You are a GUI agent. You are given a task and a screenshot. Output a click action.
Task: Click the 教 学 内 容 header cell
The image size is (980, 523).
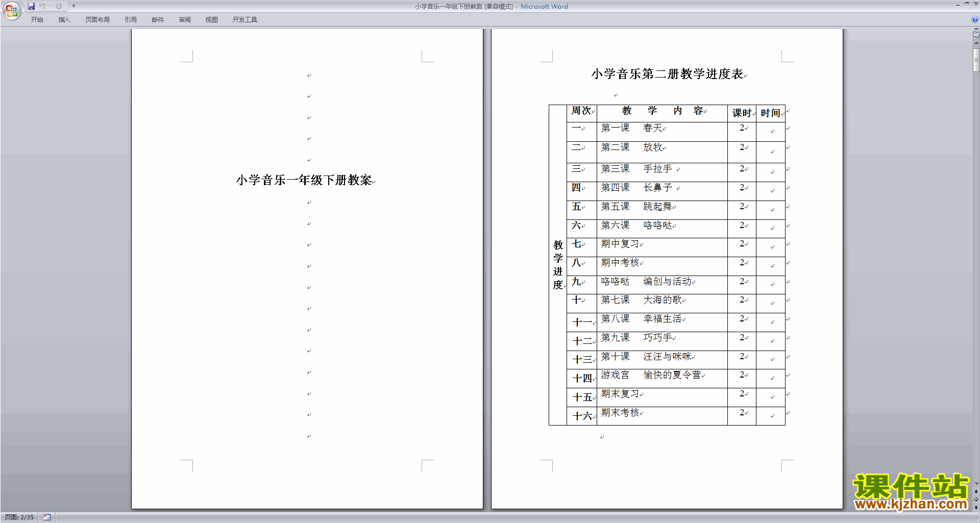(663, 113)
